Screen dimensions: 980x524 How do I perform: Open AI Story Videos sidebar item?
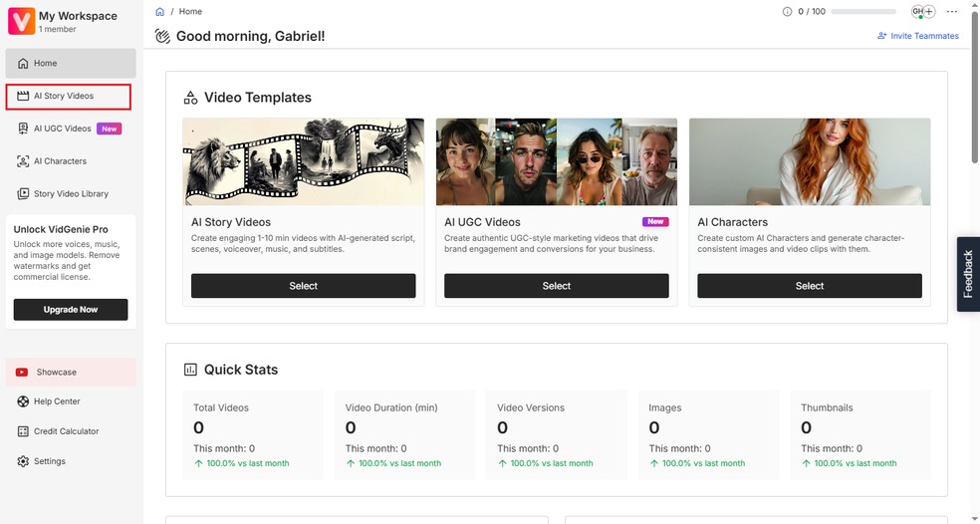pos(64,97)
